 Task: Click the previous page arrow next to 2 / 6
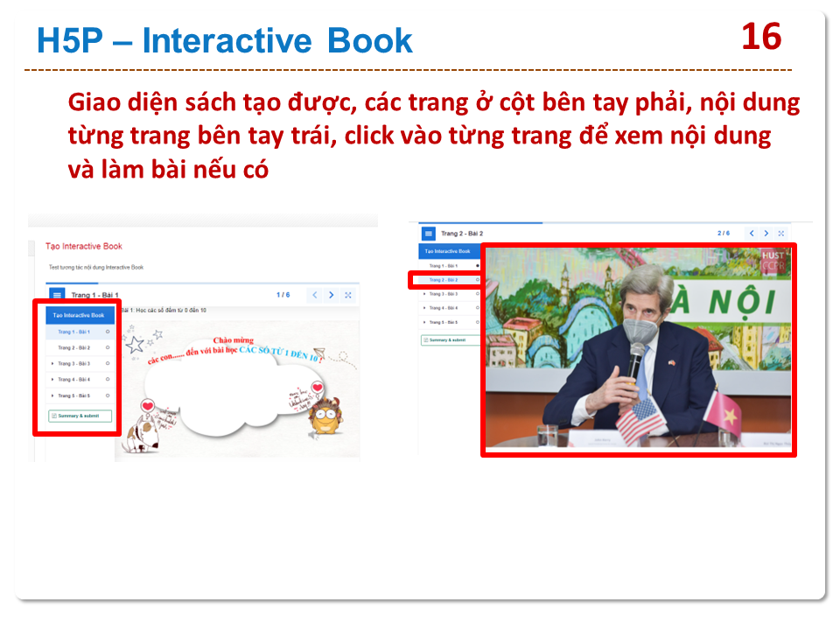click(x=752, y=234)
